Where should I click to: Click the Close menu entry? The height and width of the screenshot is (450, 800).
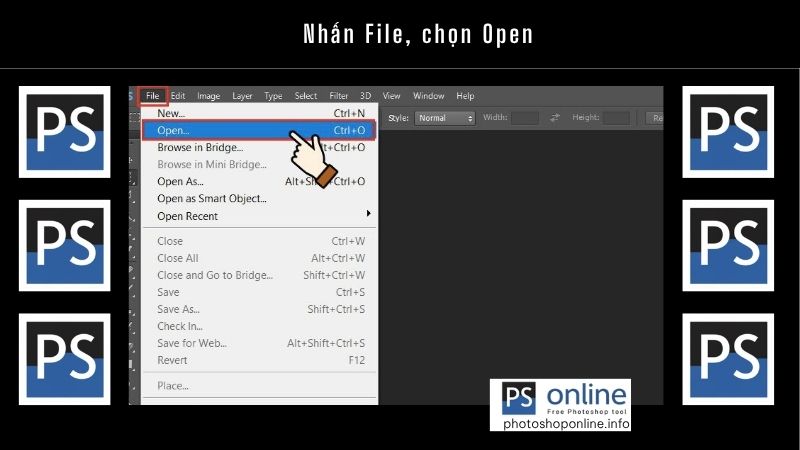[260, 241]
